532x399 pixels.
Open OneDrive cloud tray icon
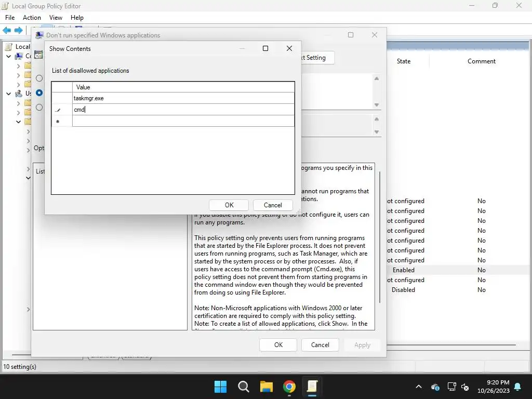pyautogui.click(x=435, y=387)
